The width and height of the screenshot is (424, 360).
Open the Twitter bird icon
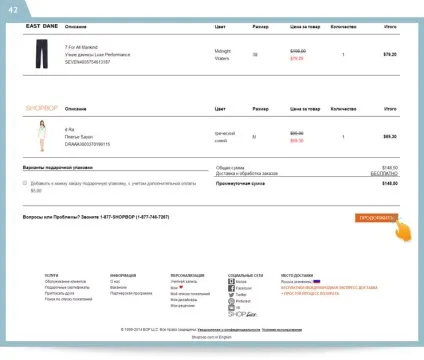(x=231, y=295)
